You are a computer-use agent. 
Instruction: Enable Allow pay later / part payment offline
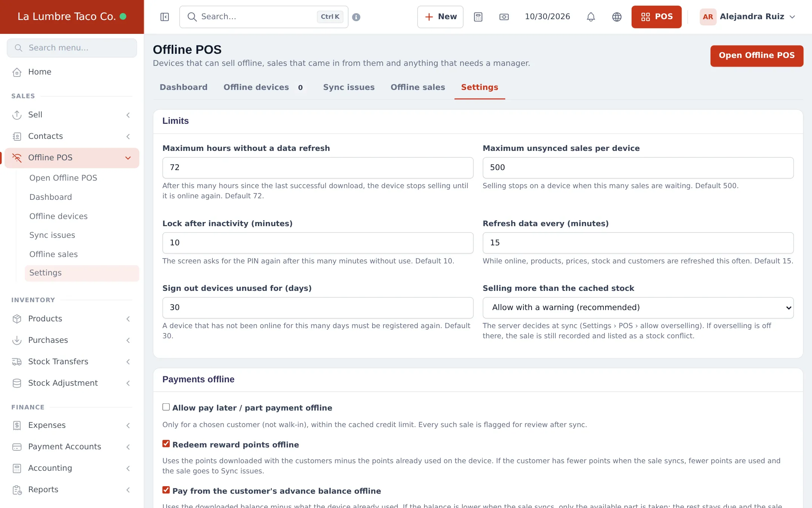(166, 407)
